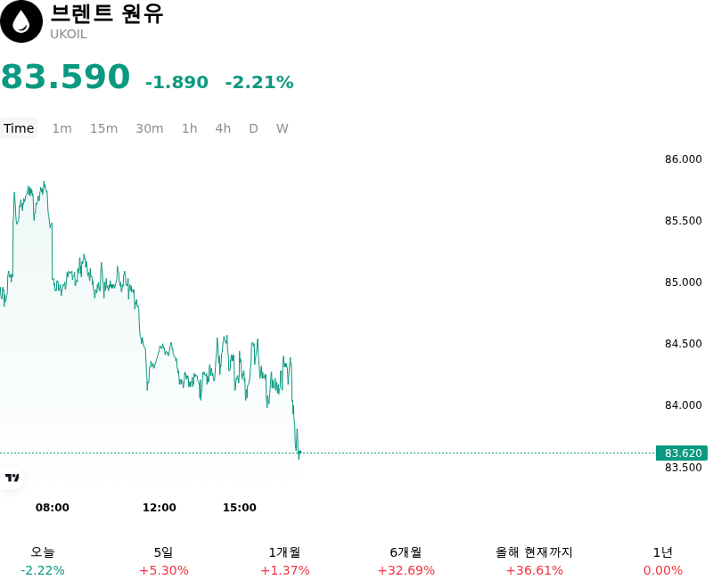
Task: Open the 브렌트 원유 title link
Action: pyautogui.click(x=106, y=13)
